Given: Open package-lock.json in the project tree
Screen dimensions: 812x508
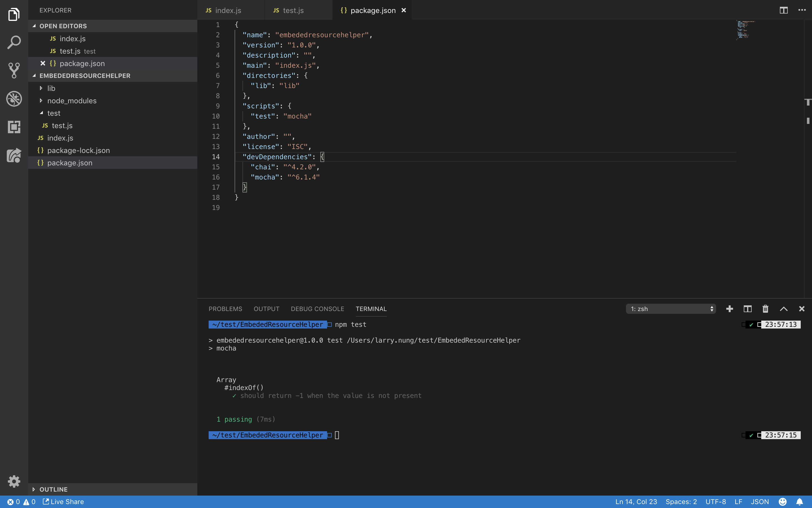Looking at the screenshot, I should click(x=113, y=150).
